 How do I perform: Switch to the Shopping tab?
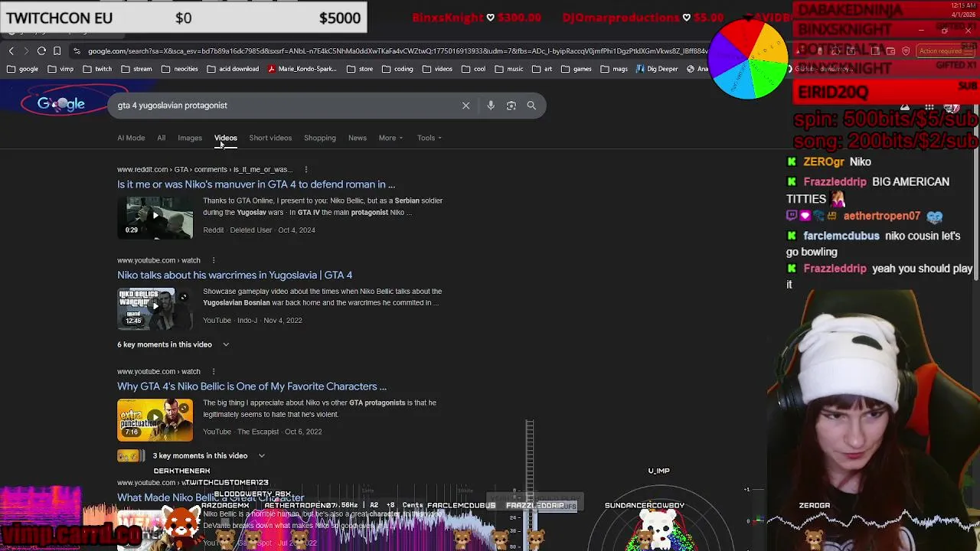point(320,138)
